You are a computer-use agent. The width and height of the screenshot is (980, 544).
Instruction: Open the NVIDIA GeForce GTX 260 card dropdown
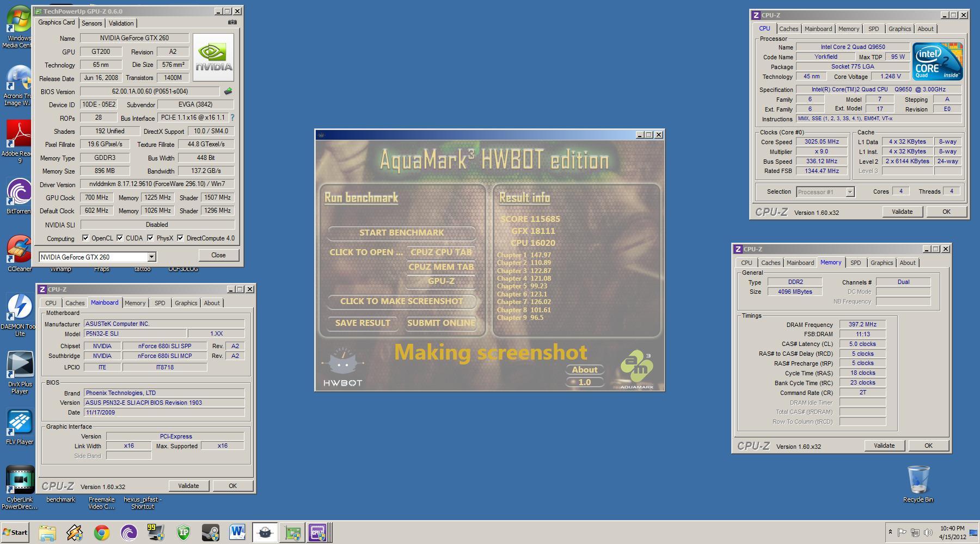[x=152, y=257]
